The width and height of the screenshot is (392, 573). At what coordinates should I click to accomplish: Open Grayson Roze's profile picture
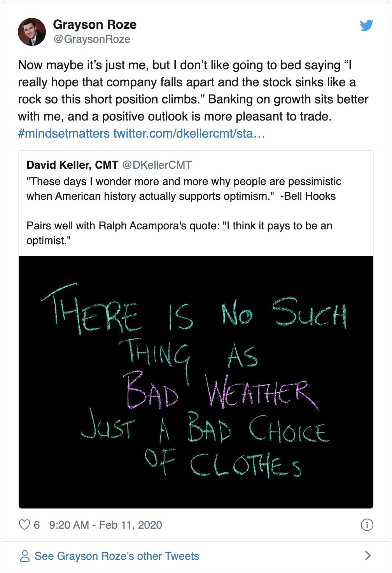pyautogui.click(x=32, y=31)
